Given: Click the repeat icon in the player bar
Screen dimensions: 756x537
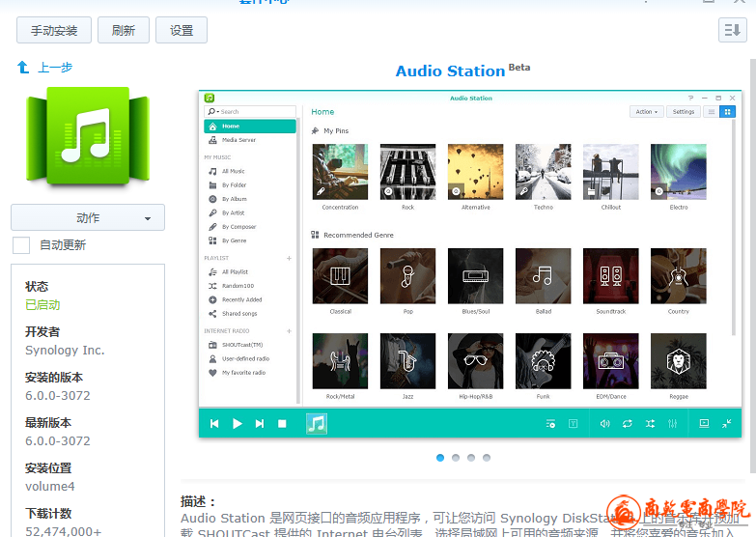Looking at the screenshot, I should click(x=627, y=423).
